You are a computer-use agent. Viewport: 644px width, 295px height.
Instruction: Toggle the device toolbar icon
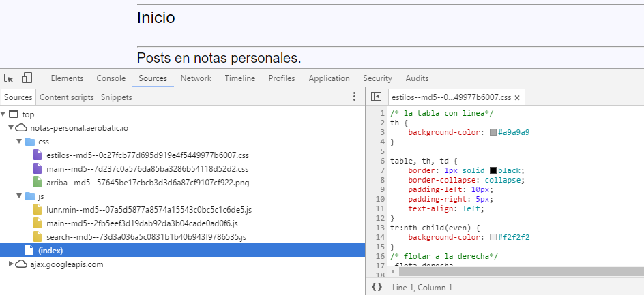tap(27, 78)
